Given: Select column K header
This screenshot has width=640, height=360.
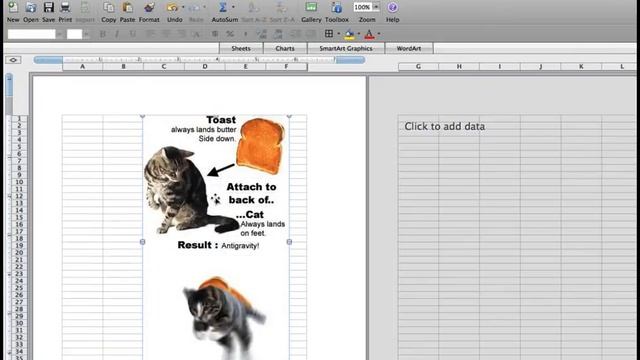Looking at the screenshot, I should [581, 67].
